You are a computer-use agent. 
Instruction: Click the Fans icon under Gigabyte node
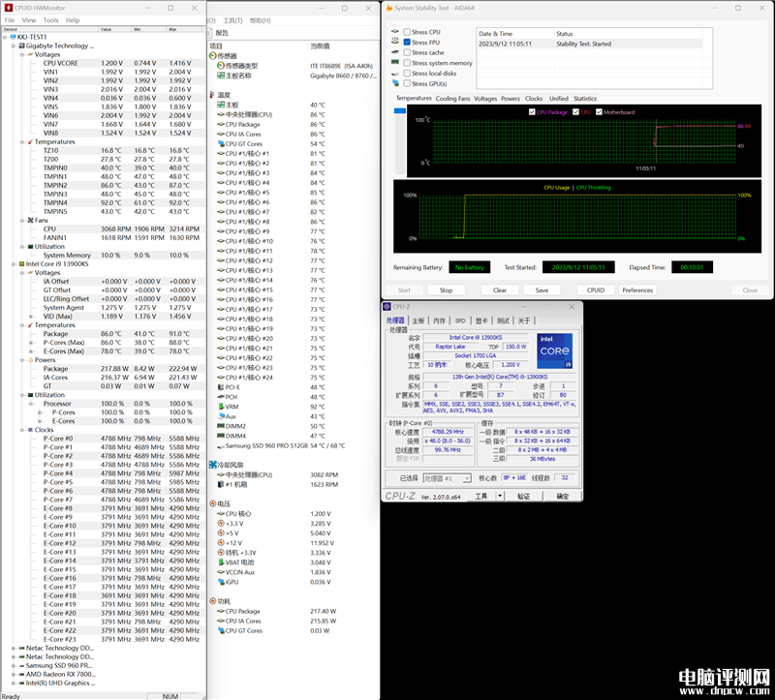pyautogui.click(x=31, y=221)
